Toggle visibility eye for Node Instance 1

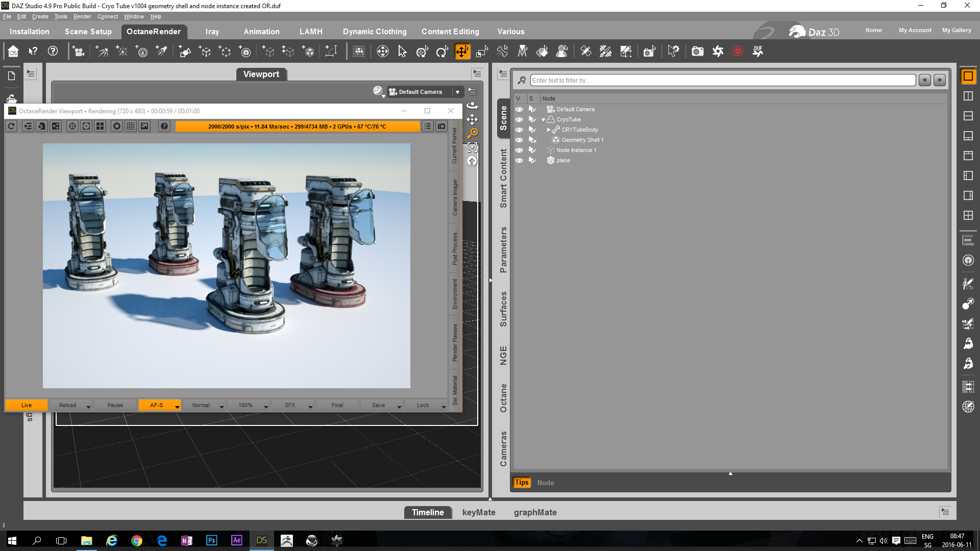pos(519,150)
